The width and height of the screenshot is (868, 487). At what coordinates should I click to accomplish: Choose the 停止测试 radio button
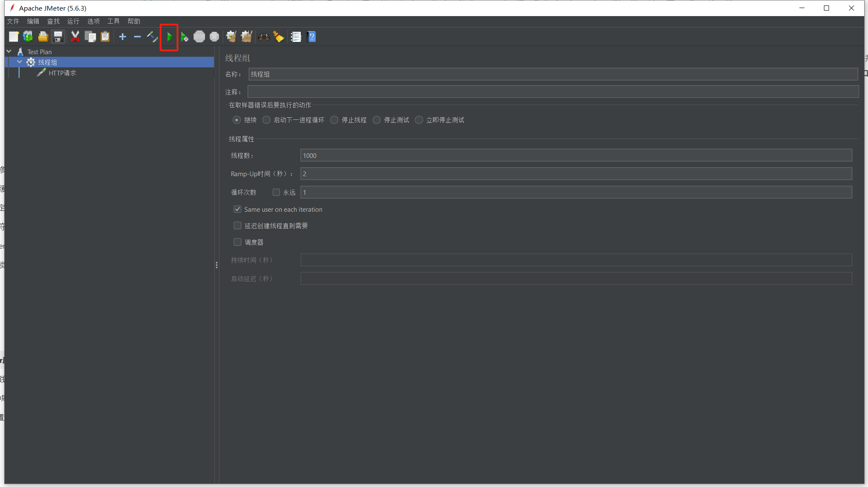(377, 120)
